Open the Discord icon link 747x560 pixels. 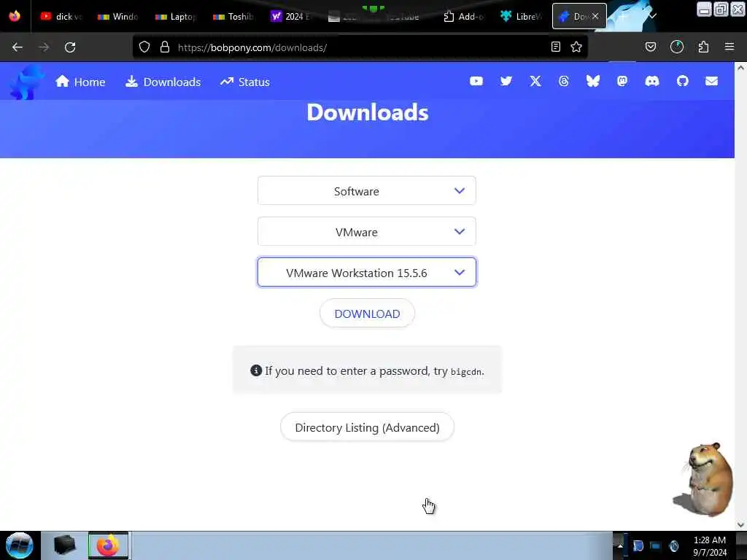(x=651, y=82)
